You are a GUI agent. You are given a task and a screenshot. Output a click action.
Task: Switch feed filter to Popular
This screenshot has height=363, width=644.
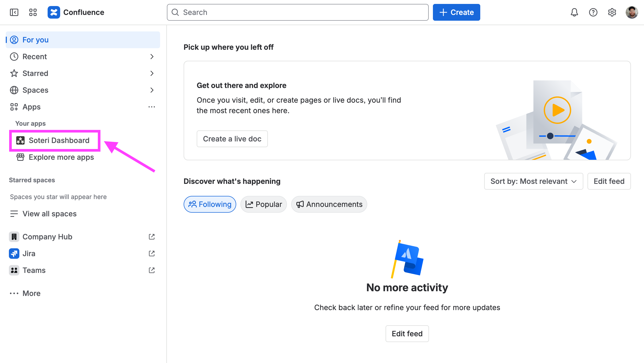264,204
